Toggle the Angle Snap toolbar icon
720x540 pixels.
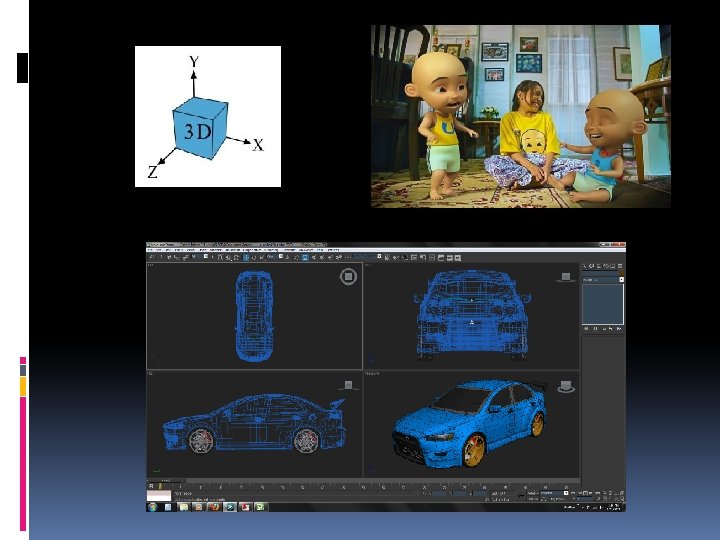click(322, 258)
